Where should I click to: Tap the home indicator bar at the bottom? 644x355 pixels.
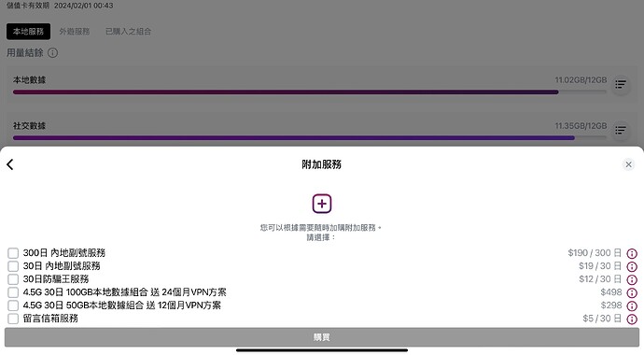pyautogui.click(x=322, y=350)
